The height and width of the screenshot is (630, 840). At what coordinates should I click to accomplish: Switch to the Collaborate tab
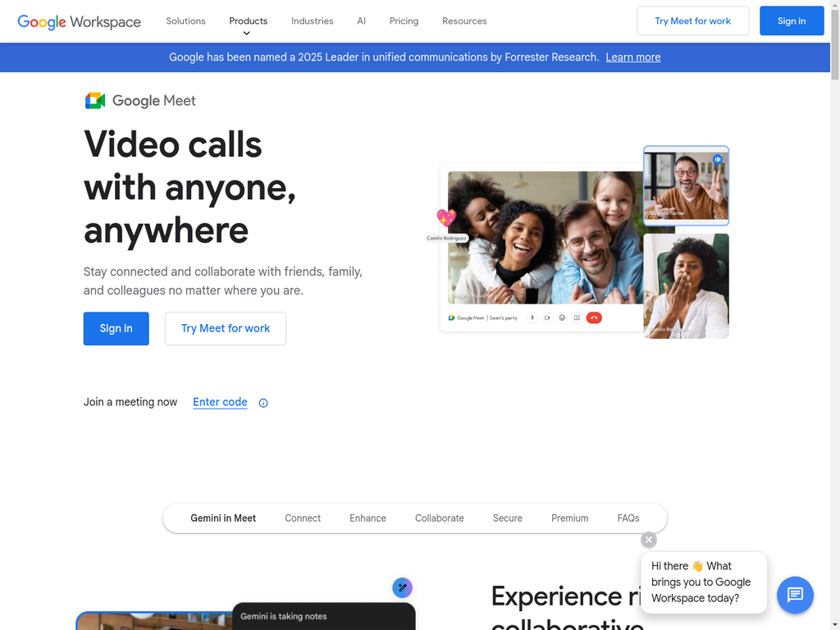440,518
